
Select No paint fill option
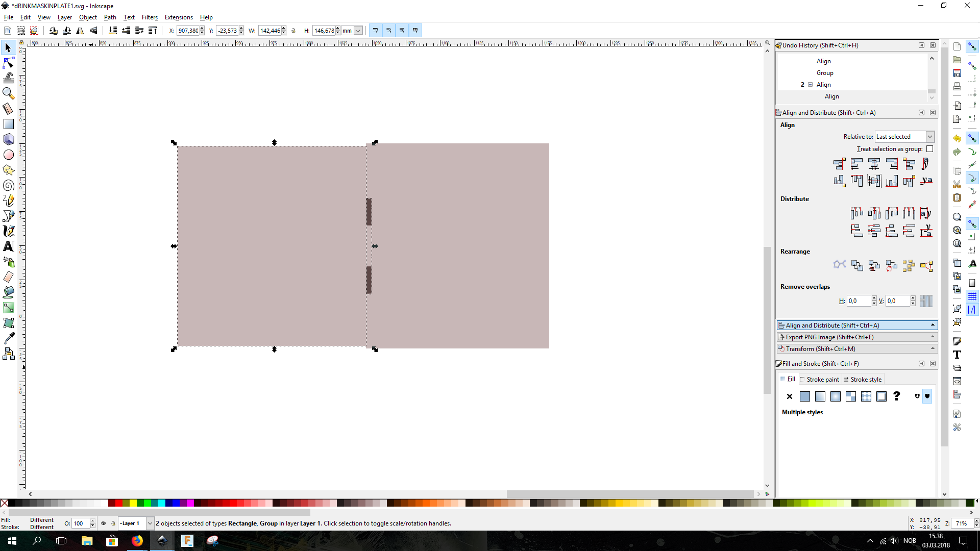(790, 396)
